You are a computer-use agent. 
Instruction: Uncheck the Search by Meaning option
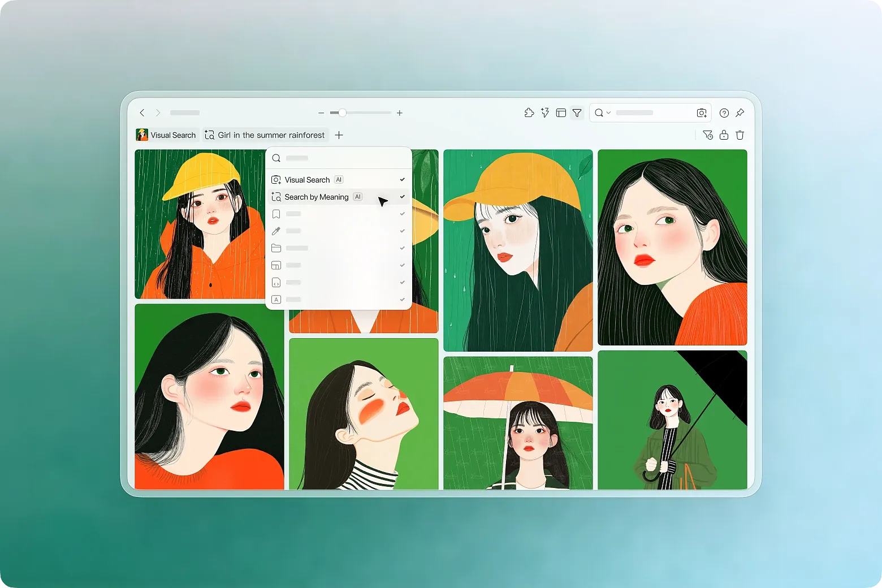click(402, 197)
